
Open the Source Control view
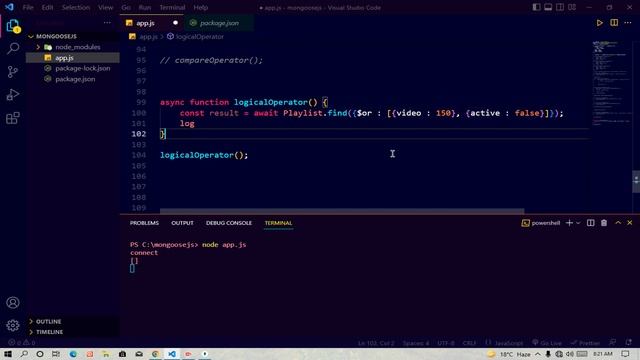point(13,72)
